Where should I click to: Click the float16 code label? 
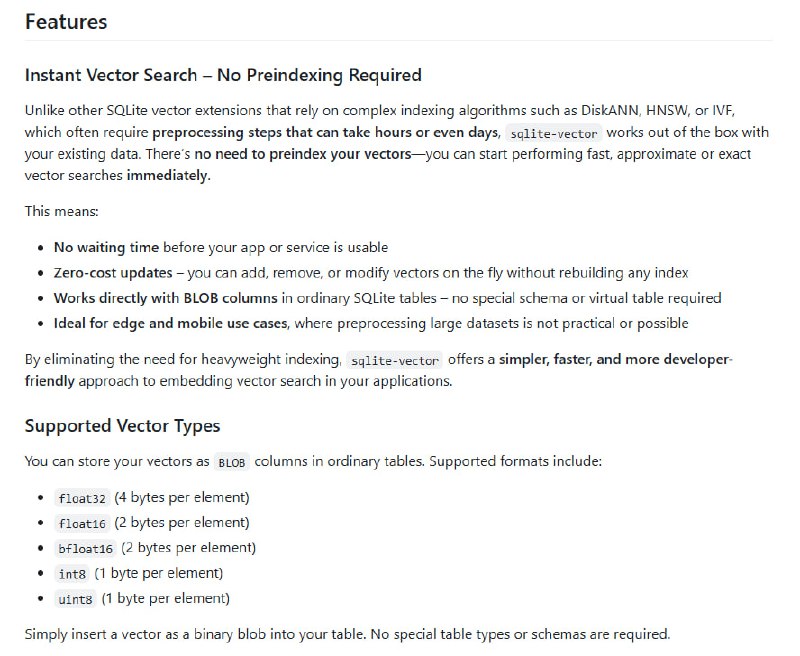tap(83, 523)
